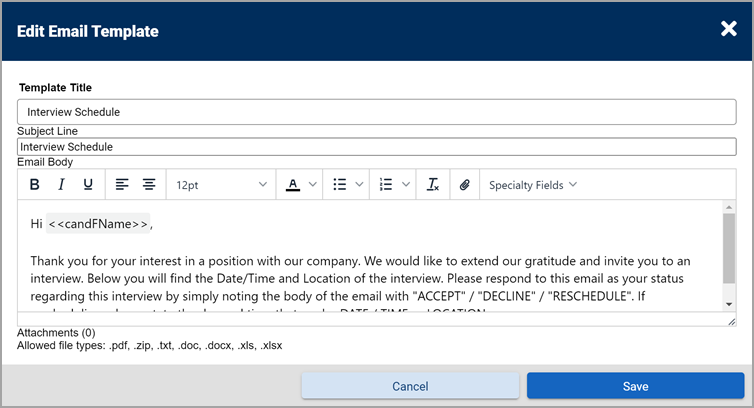Click into the Template Title field
The height and width of the screenshot is (408, 754).
pyautogui.click(x=376, y=112)
